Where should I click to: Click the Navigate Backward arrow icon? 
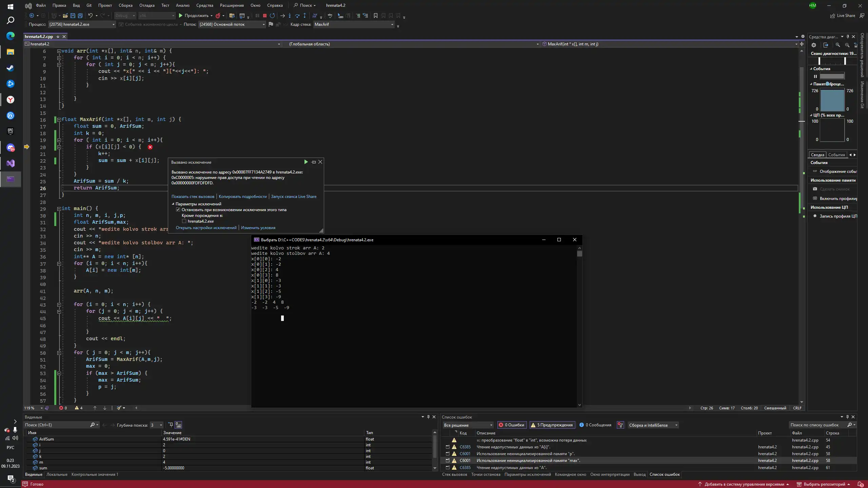click(x=32, y=16)
